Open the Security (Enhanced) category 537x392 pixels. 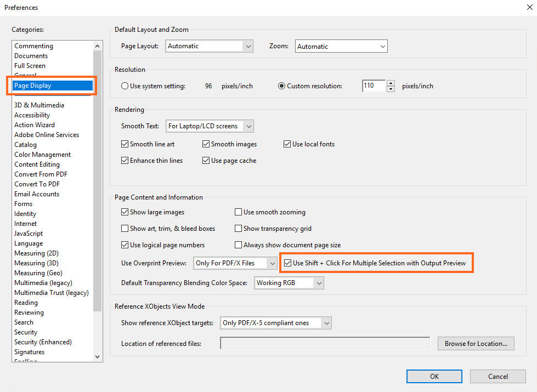tap(43, 342)
